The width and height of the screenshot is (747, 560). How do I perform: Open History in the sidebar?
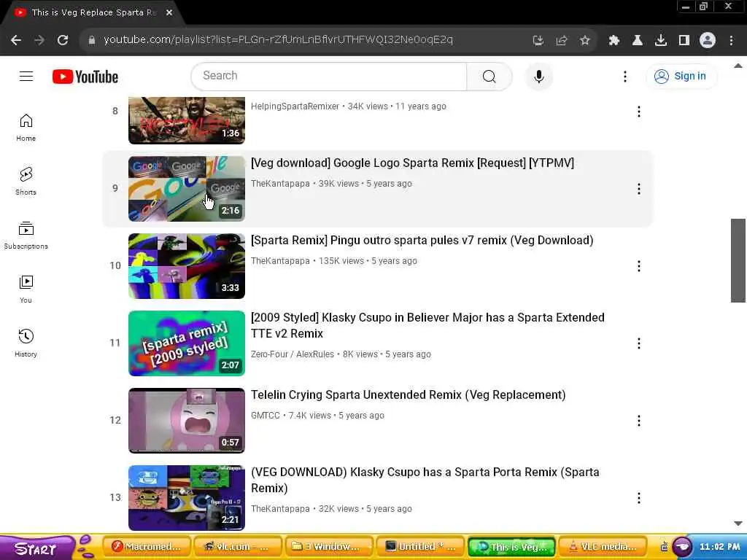(x=26, y=343)
